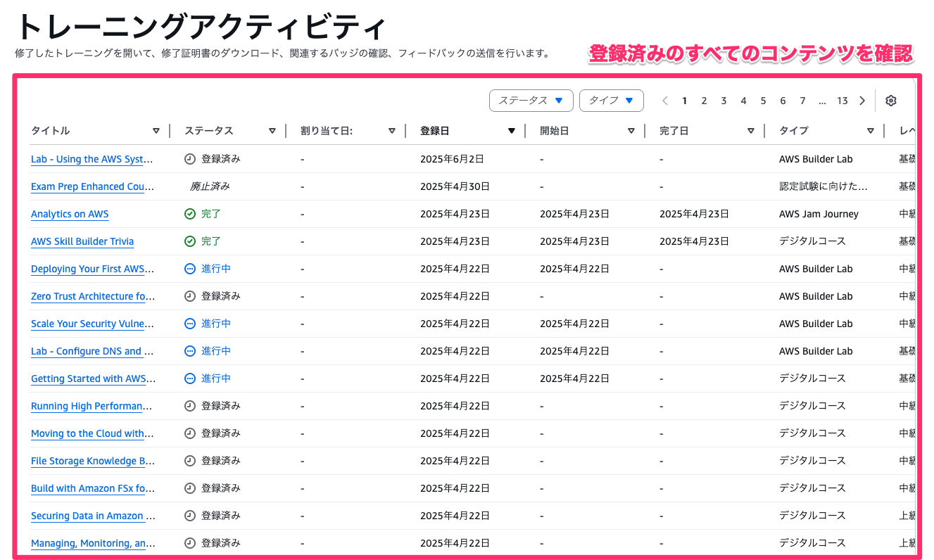Click clock icon in Running High Performan row
934x560 pixels.
click(x=190, y=406)
